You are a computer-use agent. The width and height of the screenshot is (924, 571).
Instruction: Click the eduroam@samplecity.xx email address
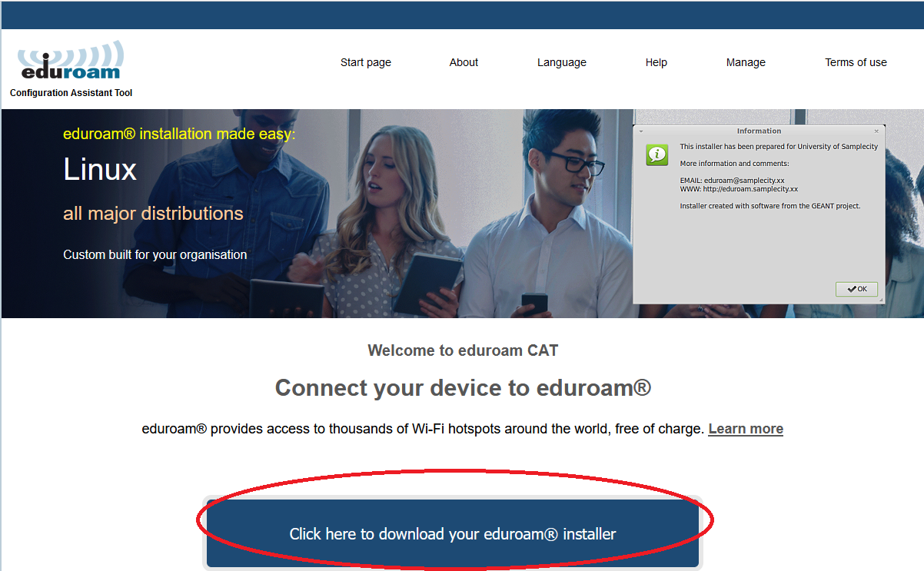tap(744, 181)
